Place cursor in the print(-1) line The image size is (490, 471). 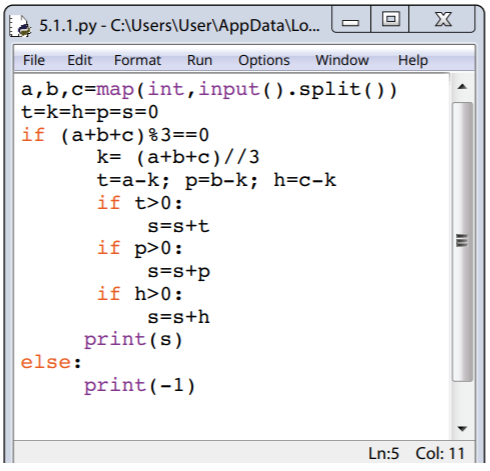click(x=139, y=386)
